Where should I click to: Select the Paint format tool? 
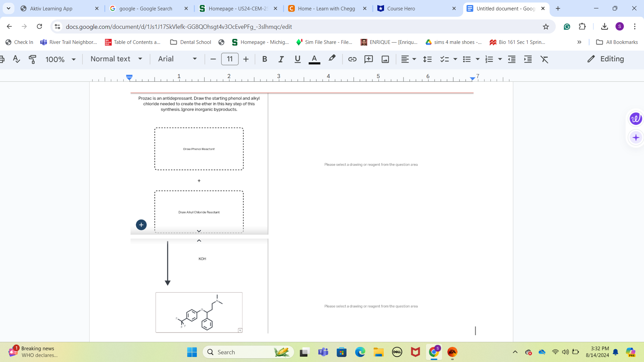click(x=33, y=59)
